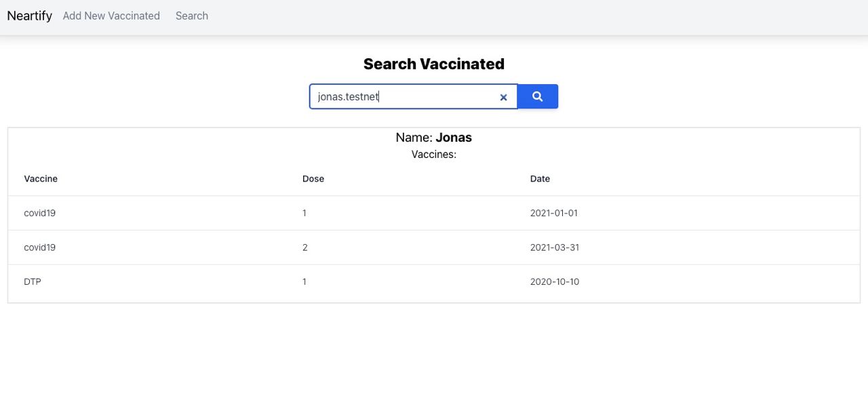Select the DTP vaccine row

33,281
